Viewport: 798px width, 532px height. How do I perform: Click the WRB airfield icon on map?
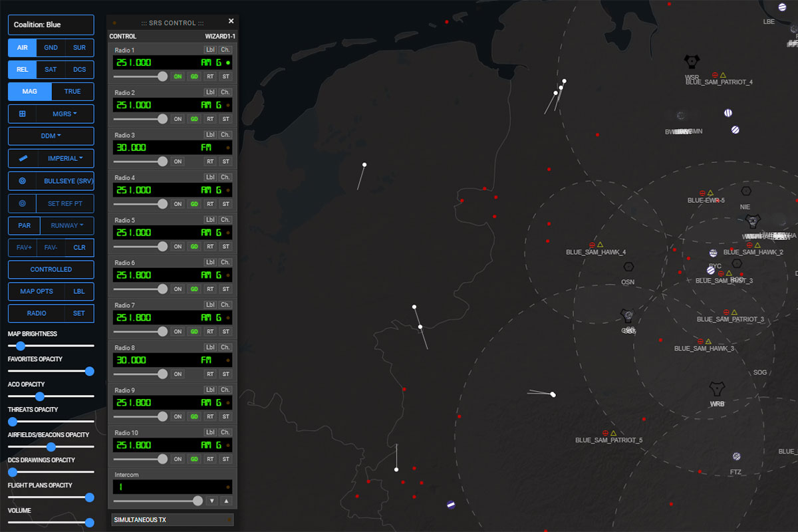click(x=717, y=389)
